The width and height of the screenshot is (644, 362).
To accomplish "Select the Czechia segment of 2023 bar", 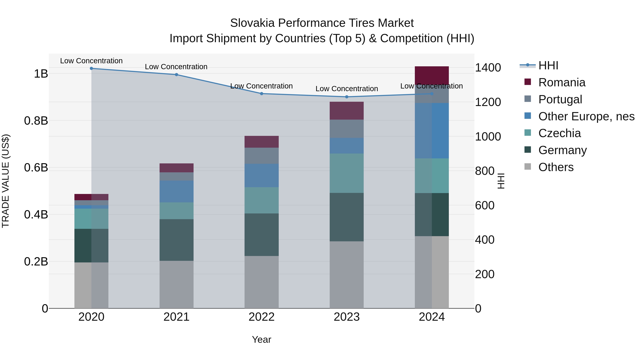I will [x=347, y=173].
